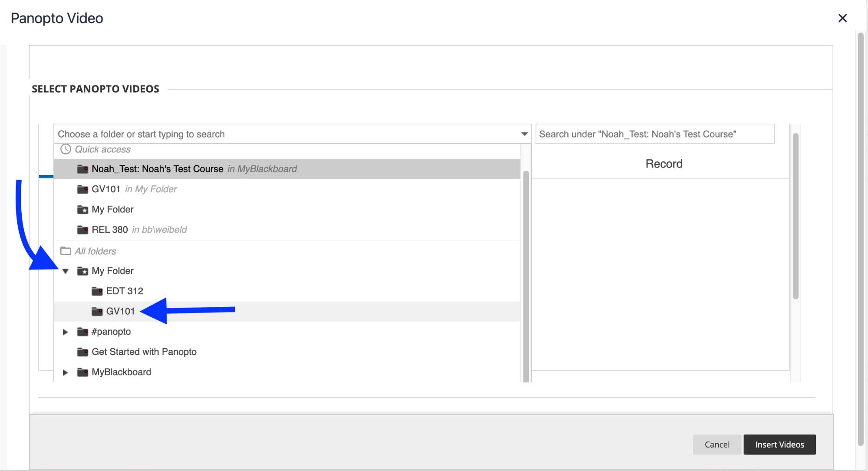Close the Panopto Video dialog
The width and height of the screenshot is (868, 471).
842,18
